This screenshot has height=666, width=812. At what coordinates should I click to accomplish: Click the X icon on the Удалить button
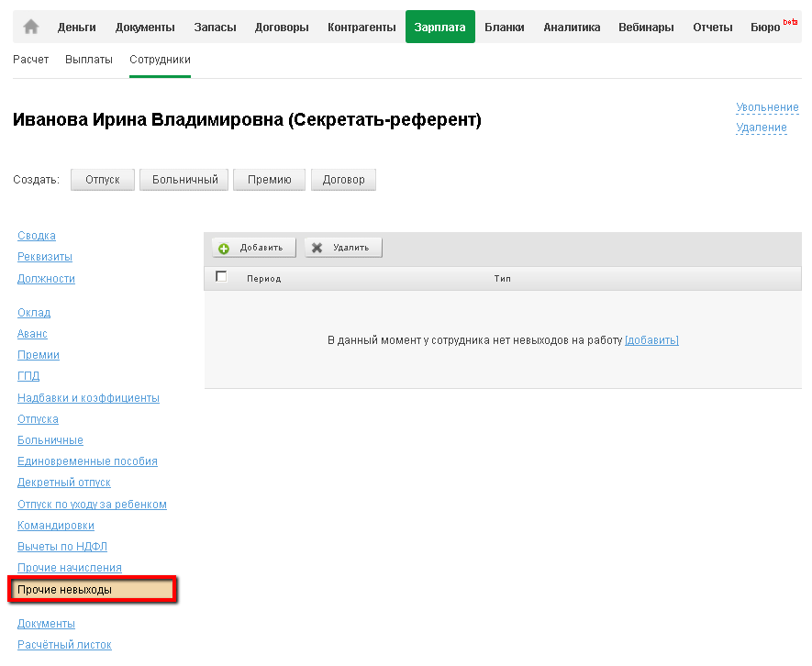pyautogui.click(x=317, y=248)
